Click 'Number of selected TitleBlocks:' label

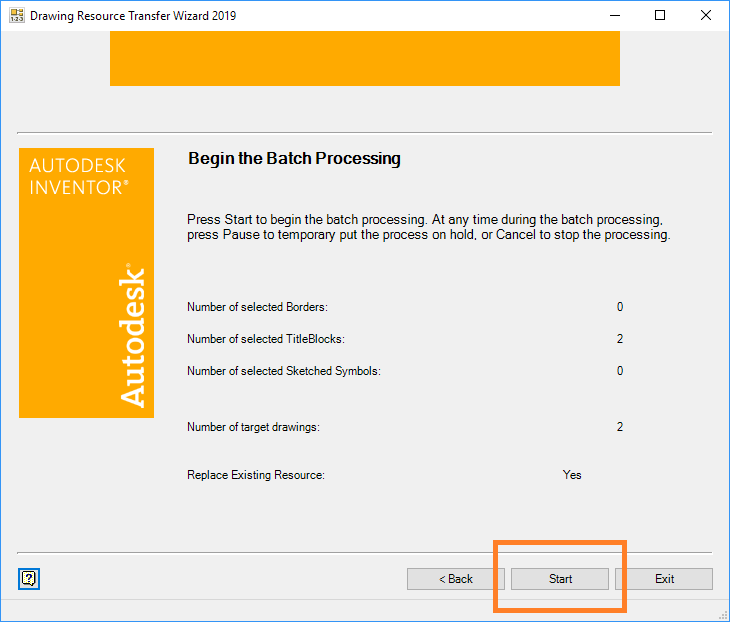266,339
